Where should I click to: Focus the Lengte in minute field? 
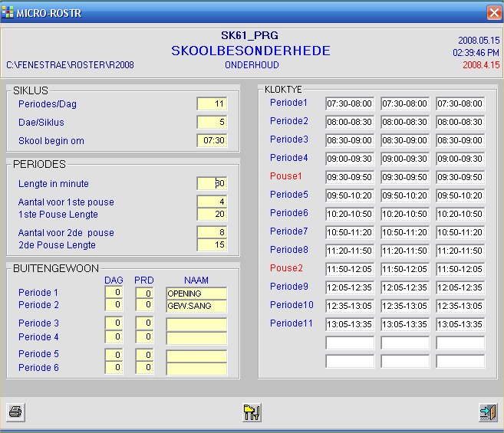[x=212, y=184]
